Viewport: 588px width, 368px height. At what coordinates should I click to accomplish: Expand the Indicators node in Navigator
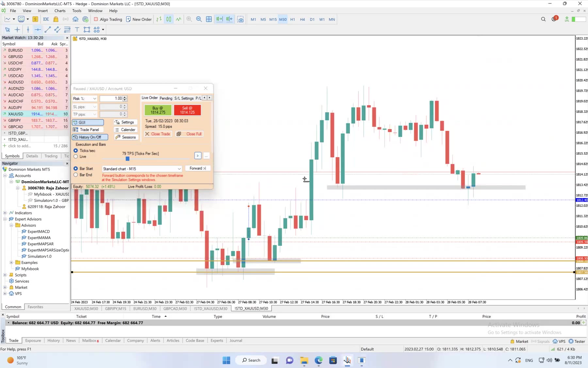point(5,213)
